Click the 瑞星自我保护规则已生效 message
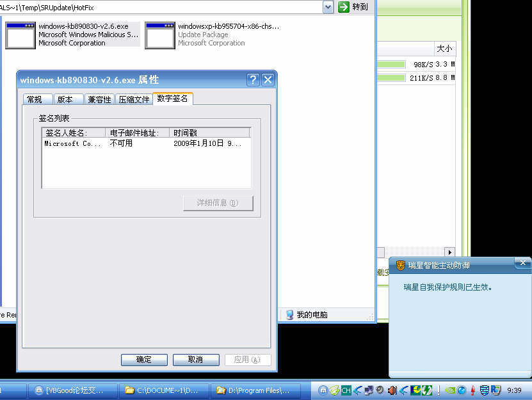The width and height of the screenshot is (532, 400). [447, 287]
